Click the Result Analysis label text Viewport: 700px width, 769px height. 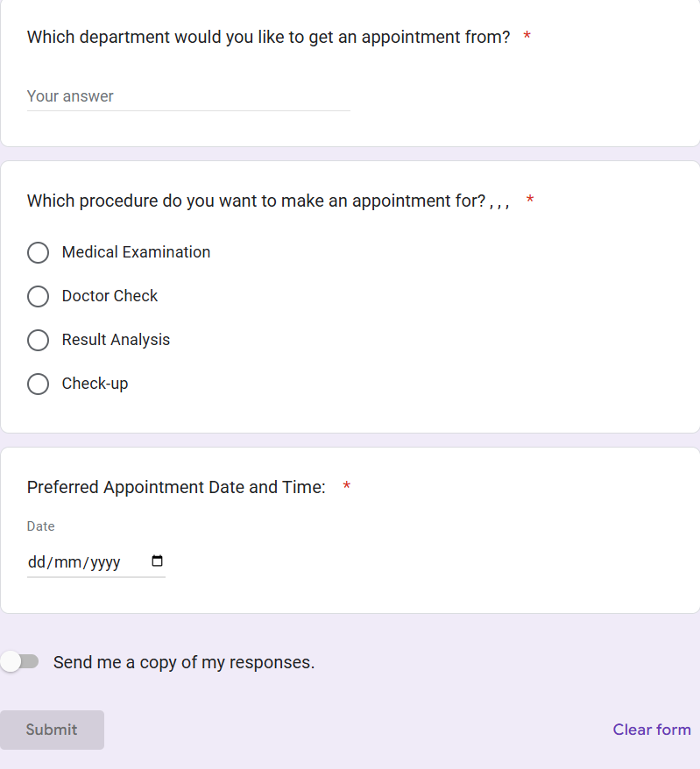tap(116, 340)
